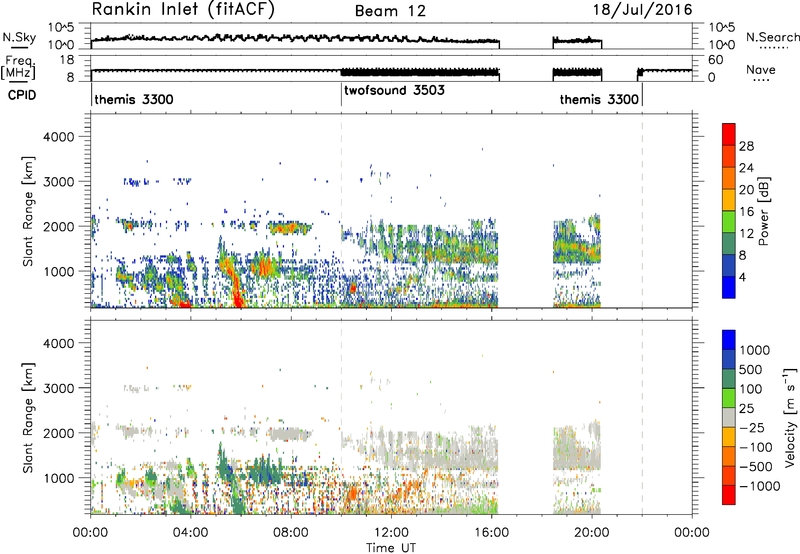Click the "20:00" time tick label

click(x=591, y=533)
